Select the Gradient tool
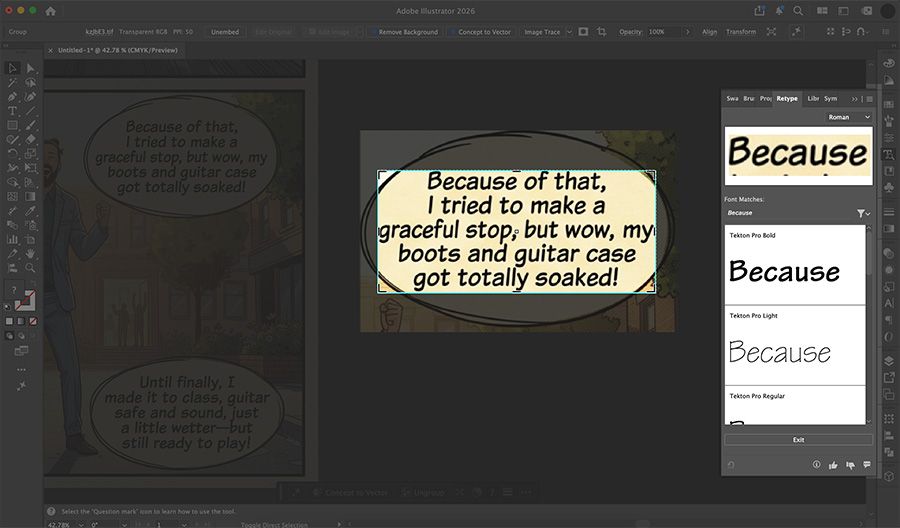Image resolution: width=900 pixels, height=528 pixels. pos(30,196)
